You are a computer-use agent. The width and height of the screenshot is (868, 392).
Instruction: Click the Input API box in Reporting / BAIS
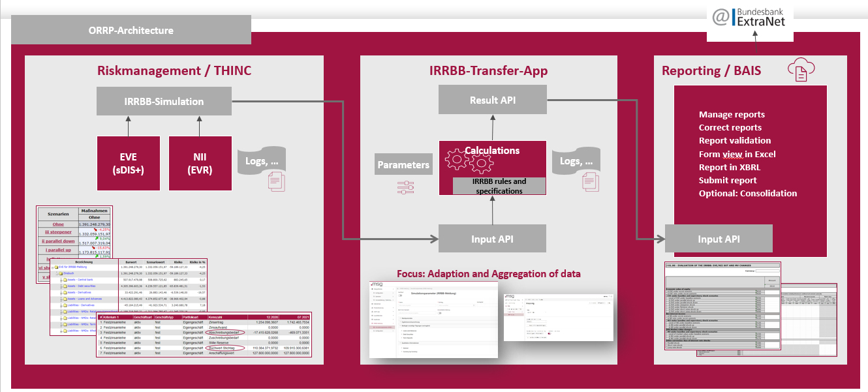(719, 239)
